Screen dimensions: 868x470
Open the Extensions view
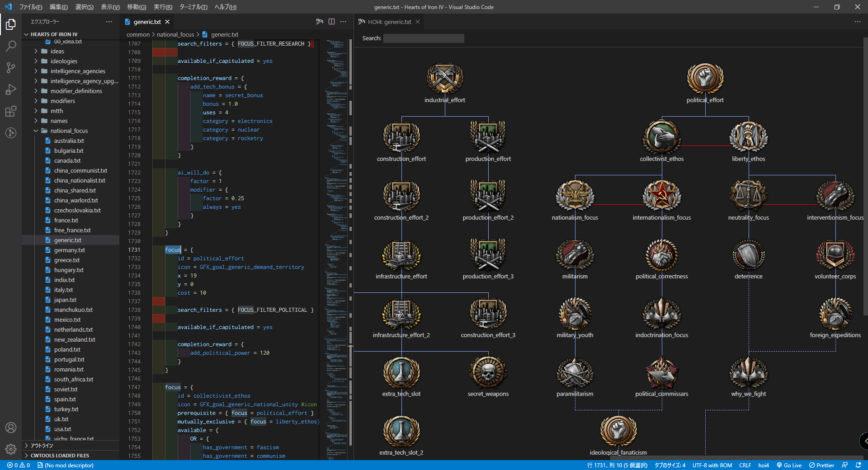(x=11, y=111)
